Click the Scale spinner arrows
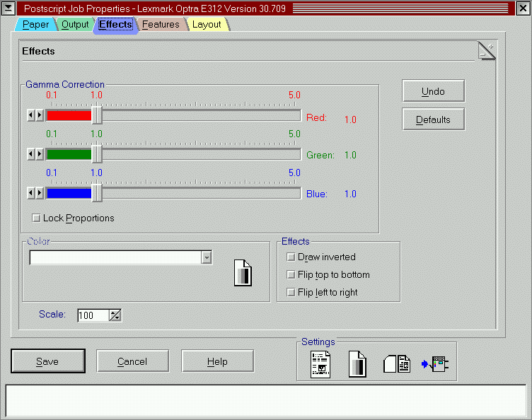The width and height of the screenshot is (532, 420). [115, 315]
